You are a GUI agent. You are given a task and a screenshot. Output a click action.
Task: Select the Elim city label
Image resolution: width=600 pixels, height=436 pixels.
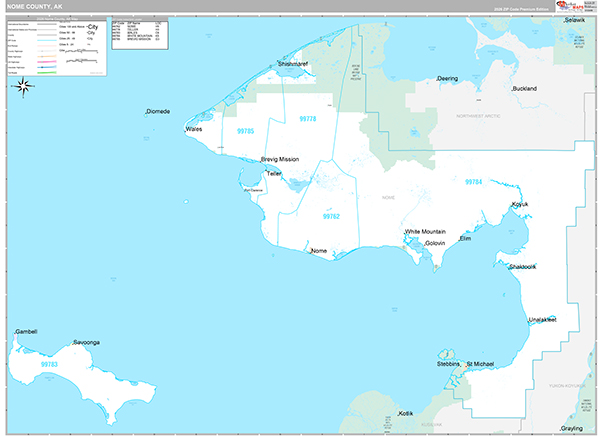pos(465,238)
